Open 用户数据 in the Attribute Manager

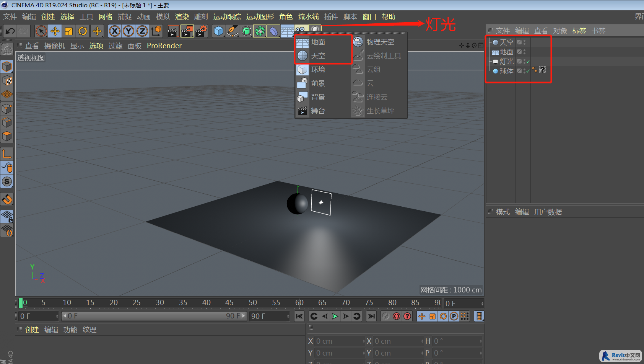[548, 212]
